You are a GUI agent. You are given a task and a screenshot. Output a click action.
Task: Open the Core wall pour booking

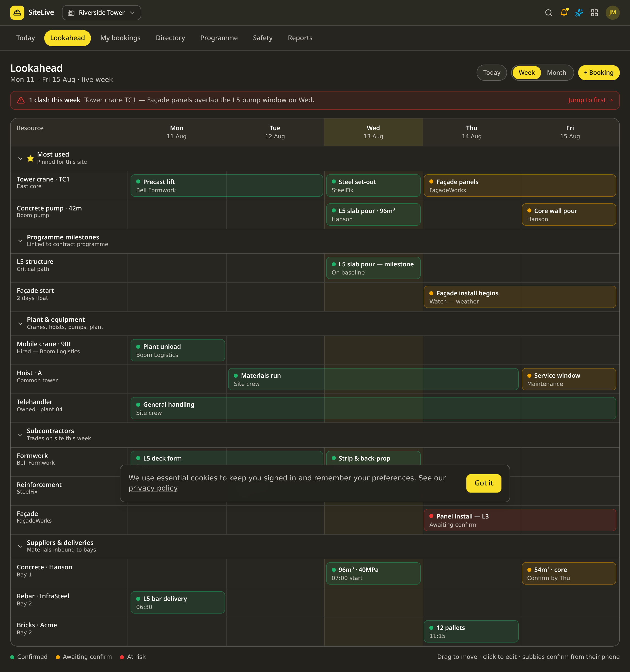(569, 214)
